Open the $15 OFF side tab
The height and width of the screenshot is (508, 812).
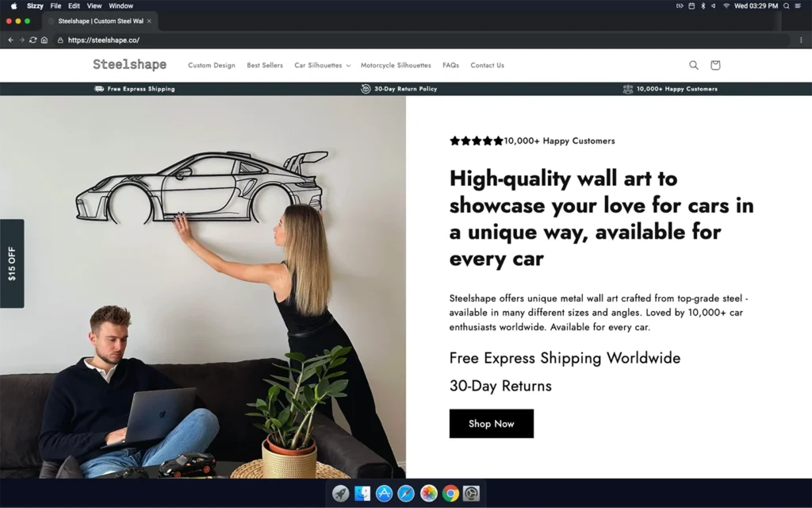(12, 264)
